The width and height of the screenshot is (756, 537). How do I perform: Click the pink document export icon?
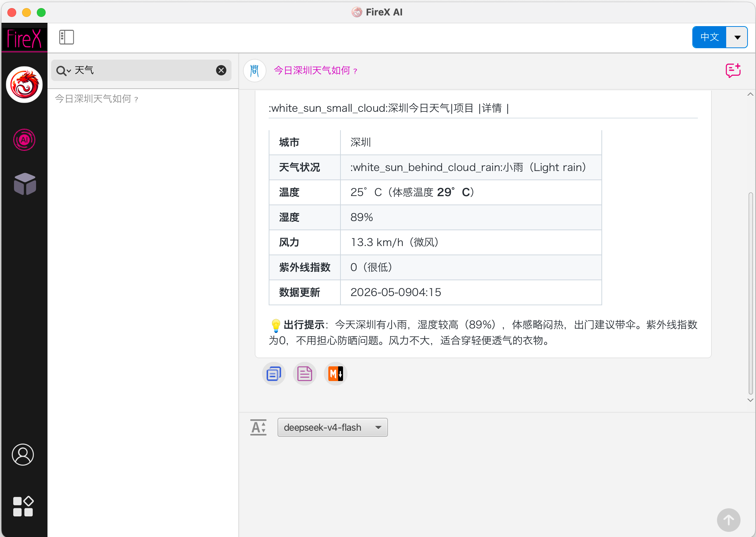(x=305, y=374)
